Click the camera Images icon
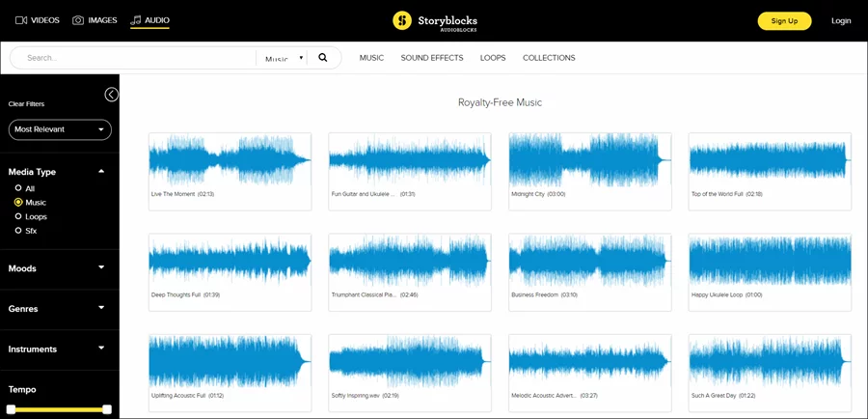The width and height of the screenshot is (868, 419). pos(78,20)
